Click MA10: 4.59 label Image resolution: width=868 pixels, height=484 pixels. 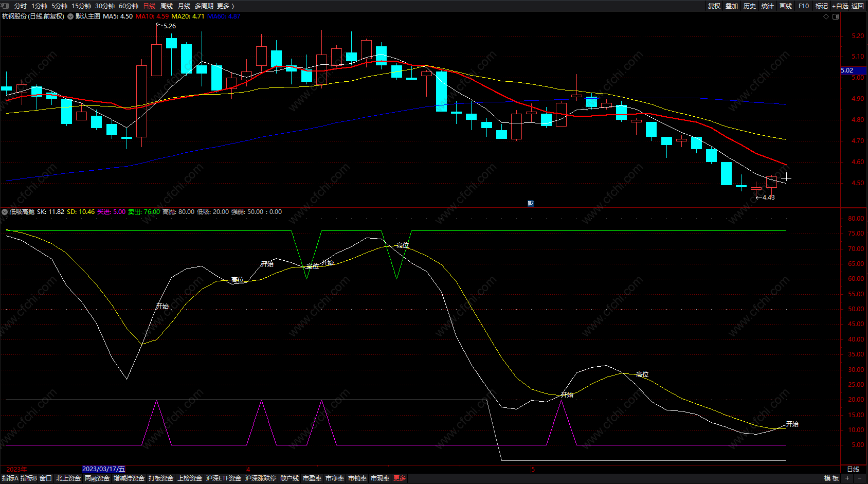152,16
